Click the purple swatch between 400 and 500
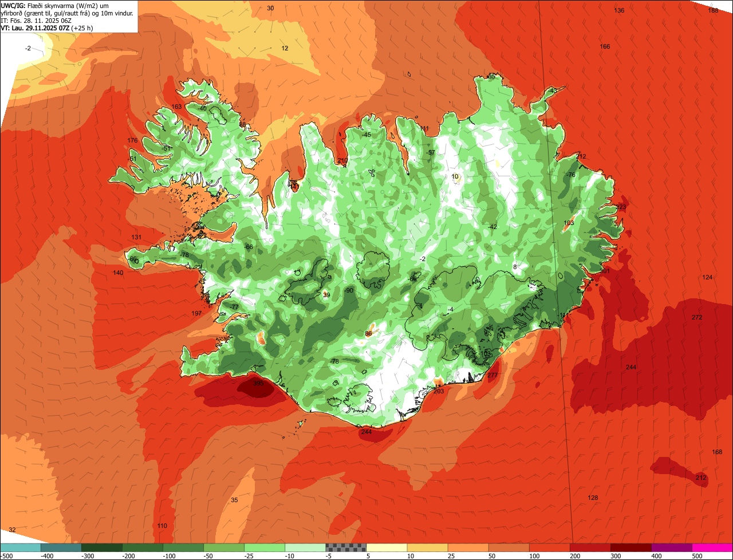733x560 pixels. tap(671, 547)
